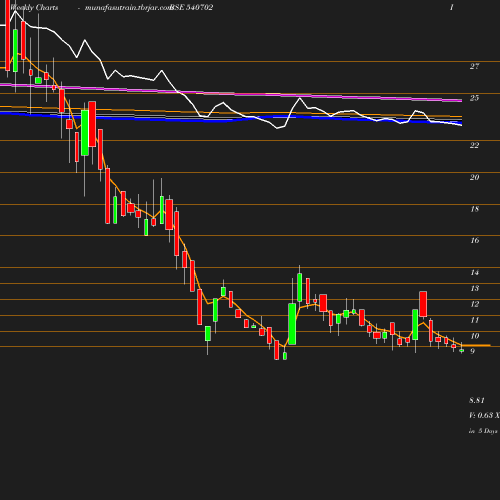Click the last price value 8.81

tap(477, 400)
